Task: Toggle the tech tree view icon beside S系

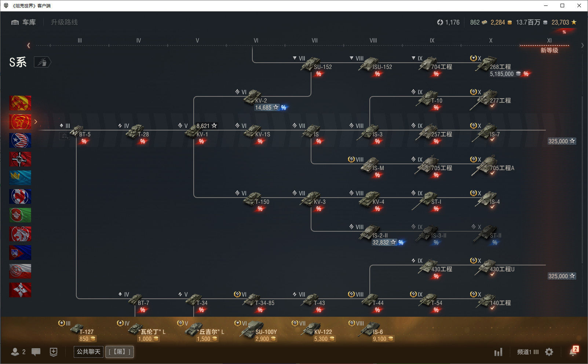Action: click(x=43, y=62)
